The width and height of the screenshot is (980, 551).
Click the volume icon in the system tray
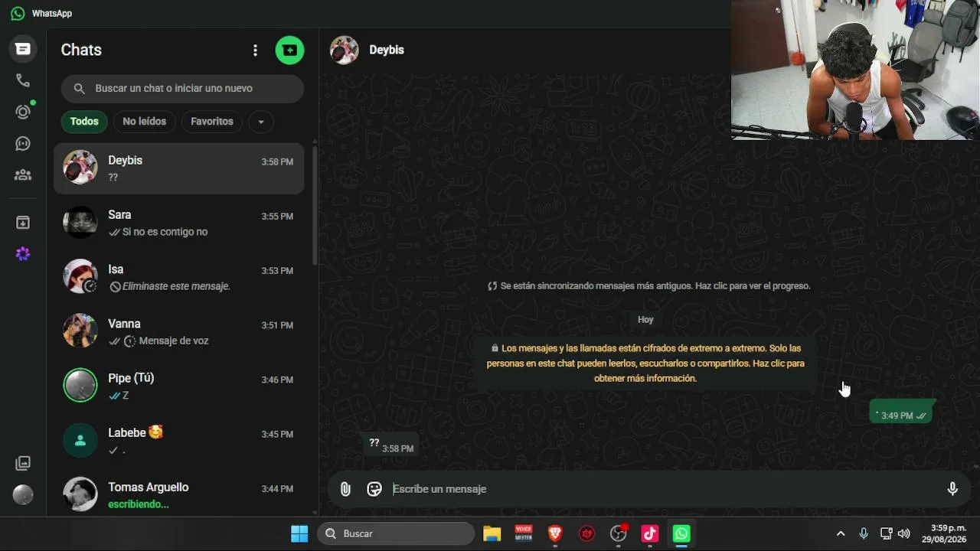point(904,533)
